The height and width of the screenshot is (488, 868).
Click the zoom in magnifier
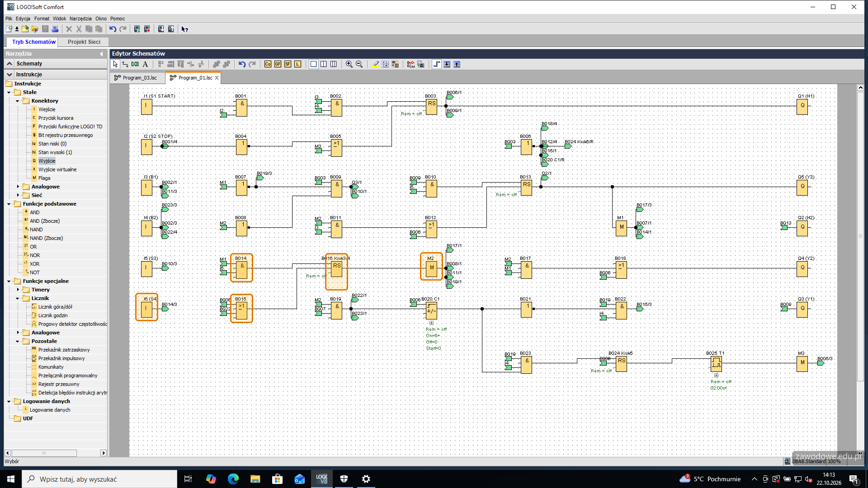tap(349, 64)
